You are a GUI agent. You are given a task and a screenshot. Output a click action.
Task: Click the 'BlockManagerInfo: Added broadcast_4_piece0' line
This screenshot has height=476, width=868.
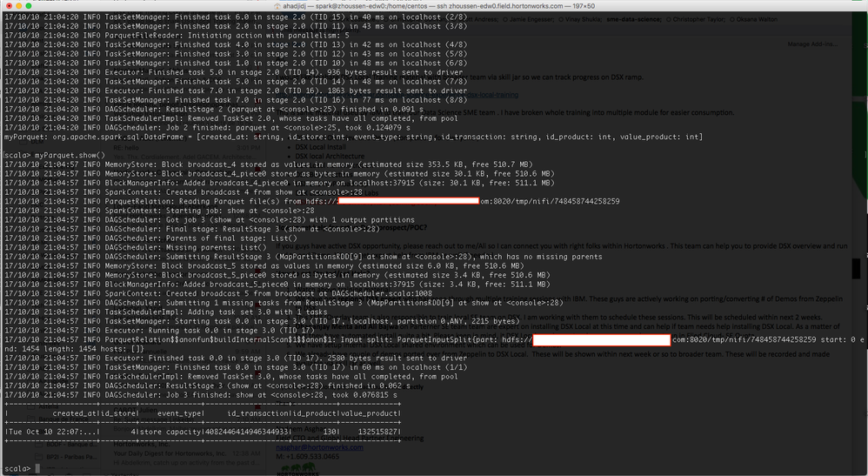[x=279, y=183]
